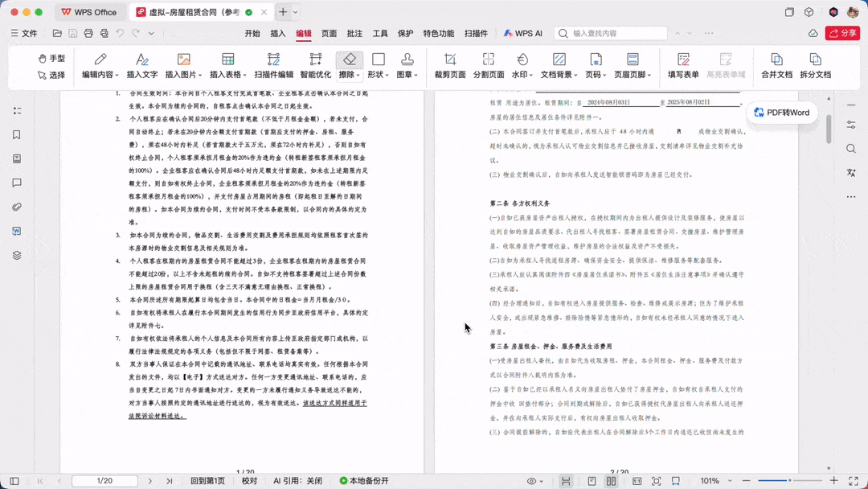Open layers panel in left sidebar
Viewport: 868px width, 489px height.
coord(17,255)
